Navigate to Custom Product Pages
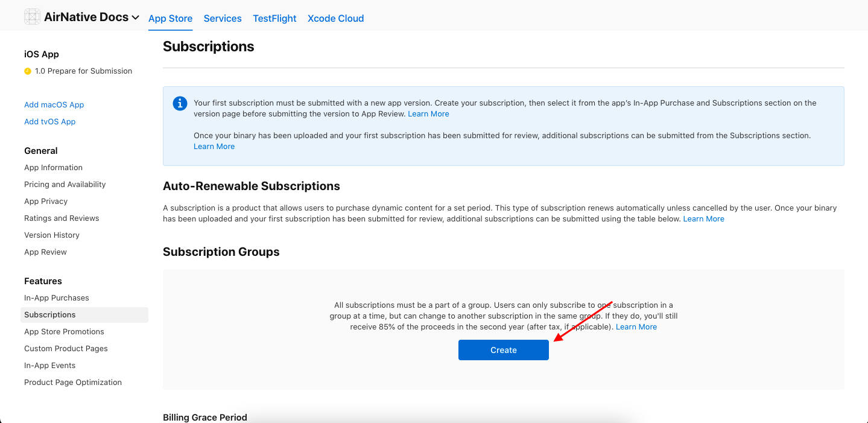Screen dimensions: 868x423 point(66,349)
